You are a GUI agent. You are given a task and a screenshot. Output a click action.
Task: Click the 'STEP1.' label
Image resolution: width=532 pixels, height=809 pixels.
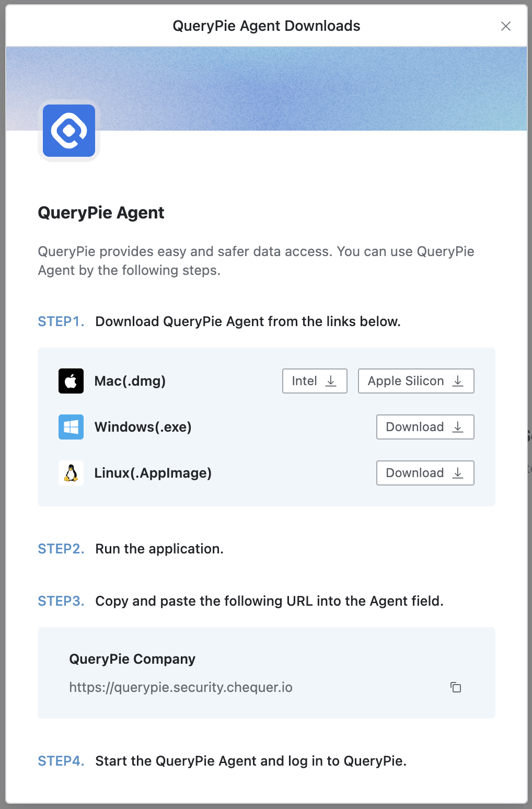61,321
